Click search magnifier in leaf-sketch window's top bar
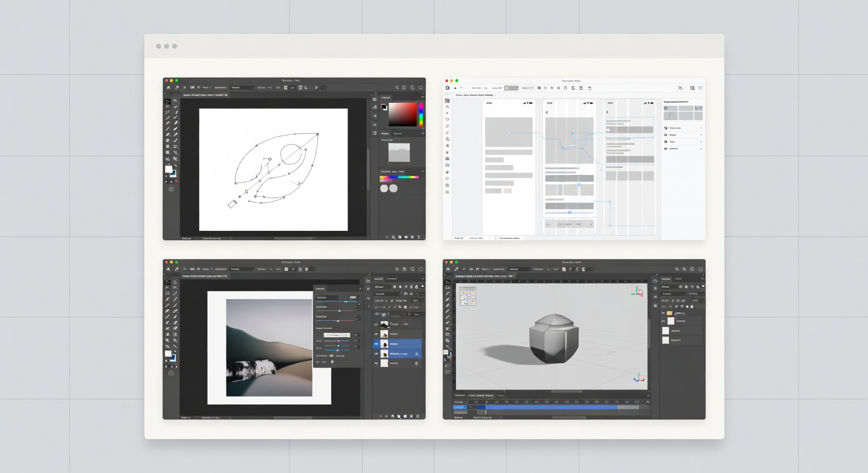 coord(397,87)
